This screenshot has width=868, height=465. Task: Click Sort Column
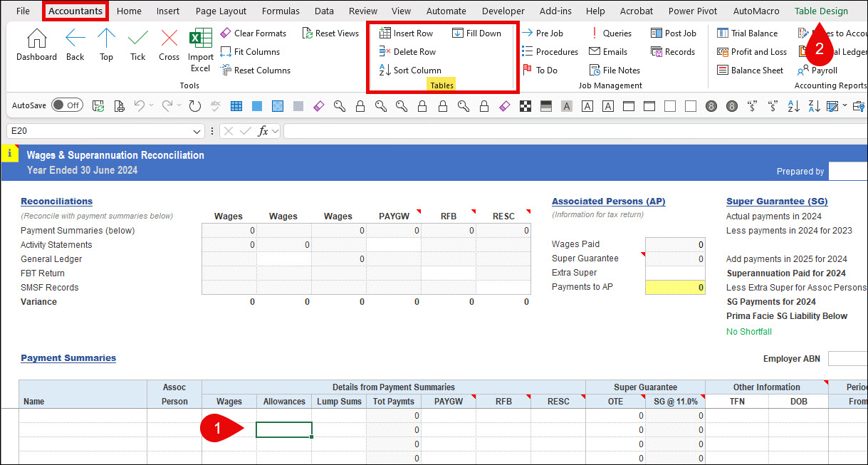click(410, 70)
